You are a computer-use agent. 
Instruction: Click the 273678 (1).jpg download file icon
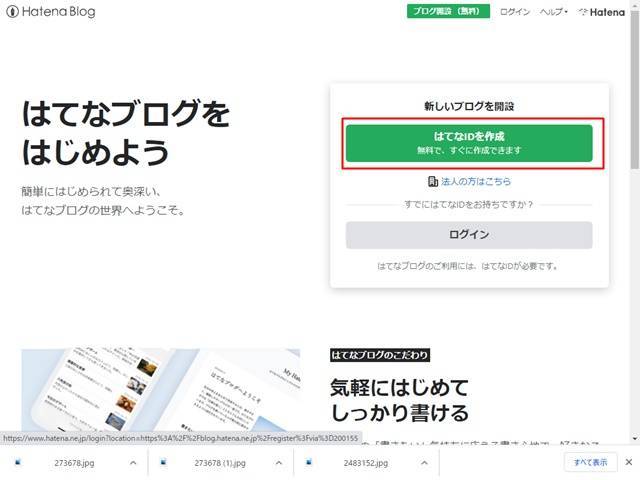pyautogui.click(x=163, y=462)
